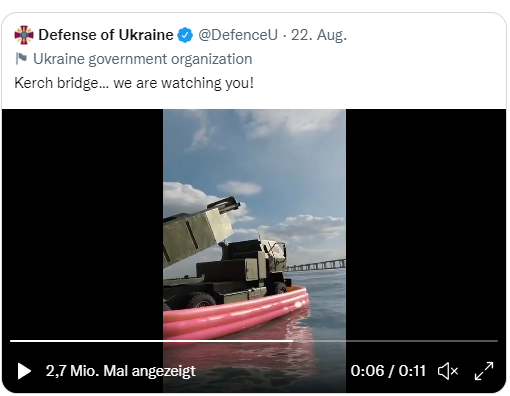The image size is (510, 396).
Task: Seek into the unplayed part of the progress bar
Action: tap(395, 341)
